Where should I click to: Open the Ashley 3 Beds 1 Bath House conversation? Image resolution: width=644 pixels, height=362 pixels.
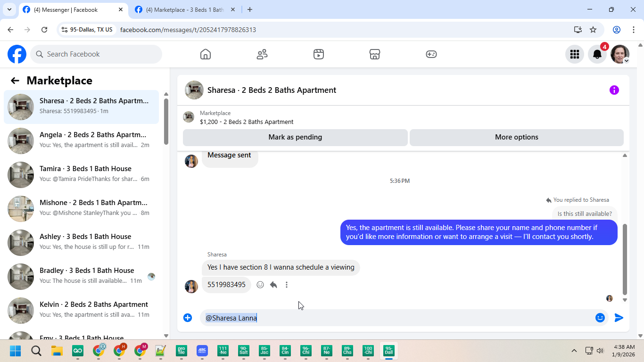(x=82, y=243)
